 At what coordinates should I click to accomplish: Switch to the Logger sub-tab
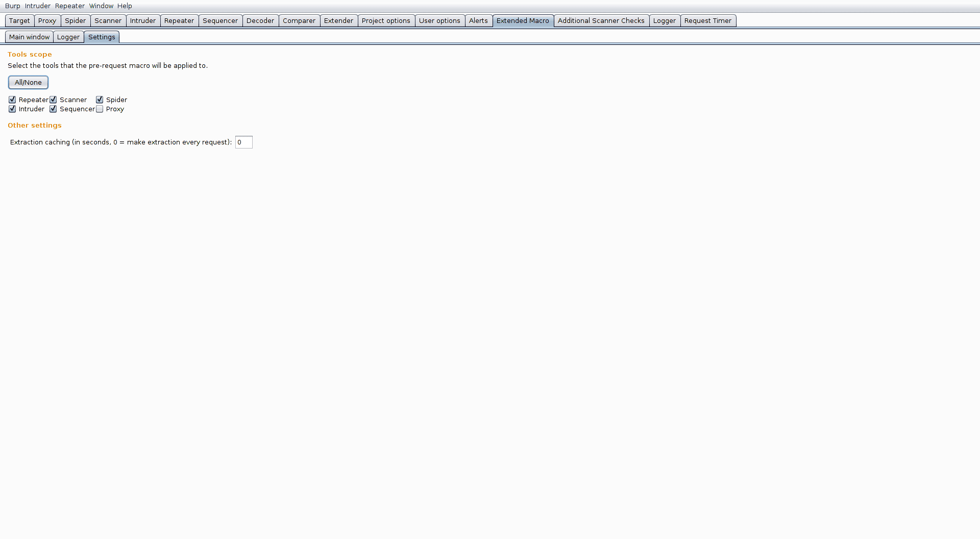(68, 37)
